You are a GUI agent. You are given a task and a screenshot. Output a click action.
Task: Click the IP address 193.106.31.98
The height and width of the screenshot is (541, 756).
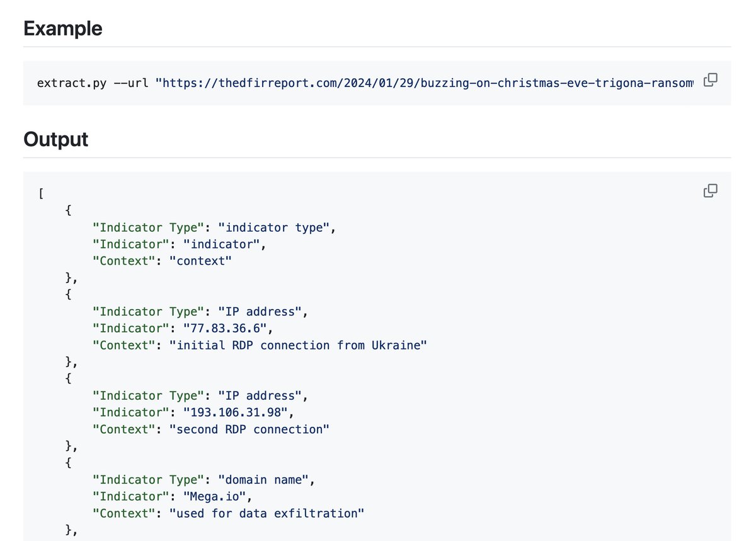pyautogui.click(x=236, y=412)
